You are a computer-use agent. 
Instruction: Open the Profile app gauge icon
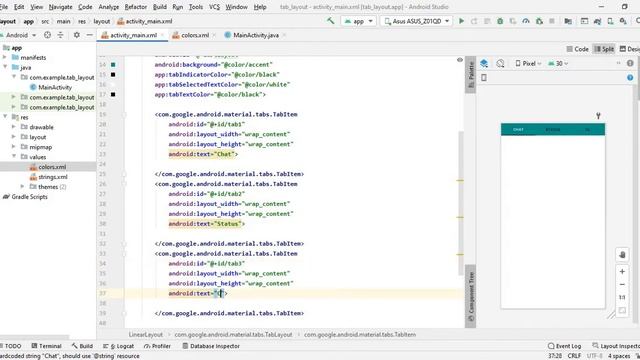[x=526, y=21]
